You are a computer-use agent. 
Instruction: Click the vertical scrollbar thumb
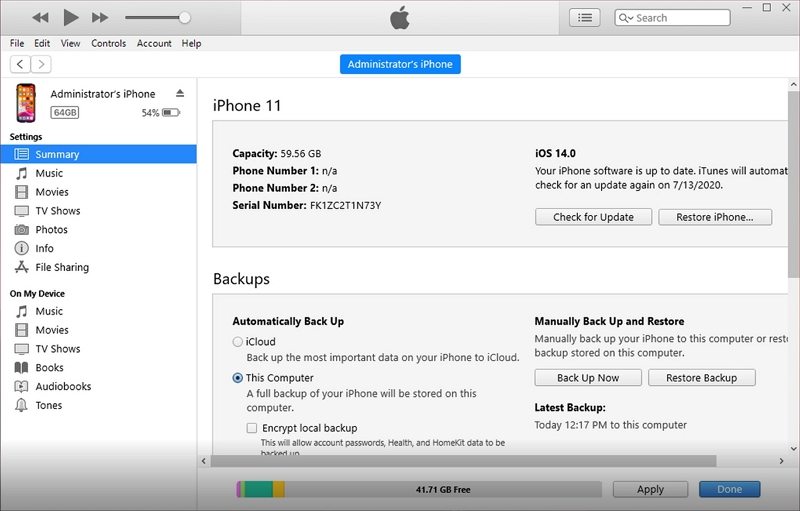[793, 185]
